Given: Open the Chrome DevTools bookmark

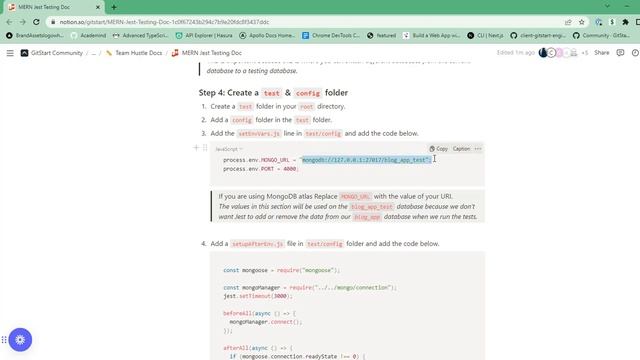Looking at the screenshot, I should [x=331, y=36].
